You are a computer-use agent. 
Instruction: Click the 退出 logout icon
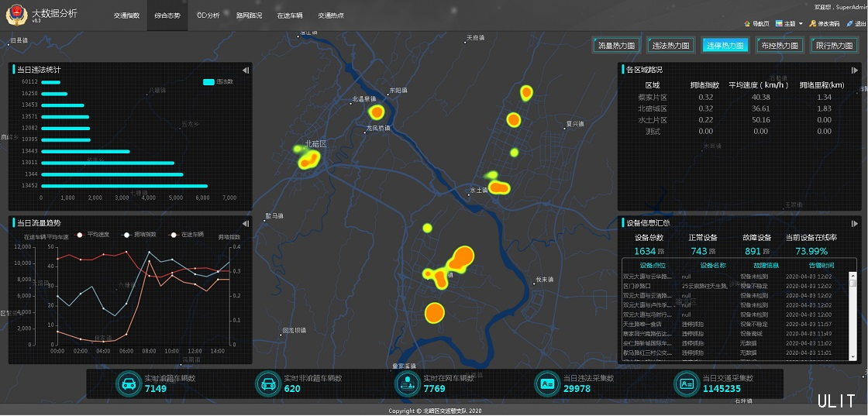click(x=851, y=24)
